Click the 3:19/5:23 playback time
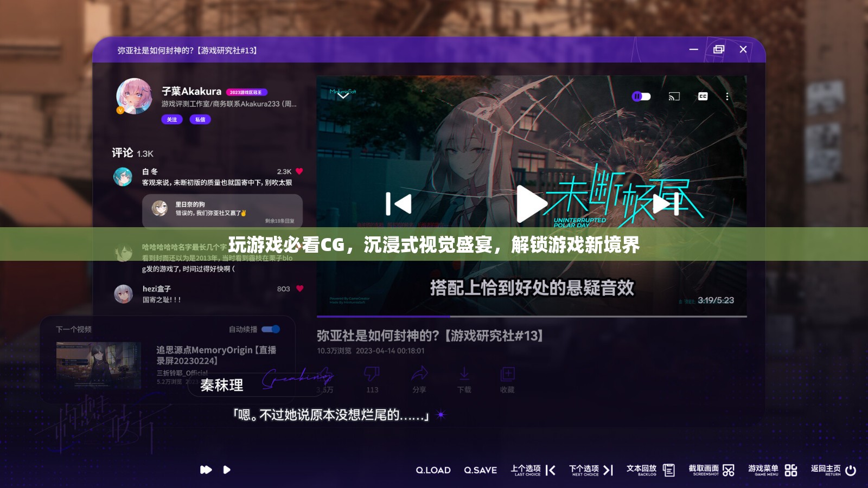The image size is (868, 488). click(716, 300)
